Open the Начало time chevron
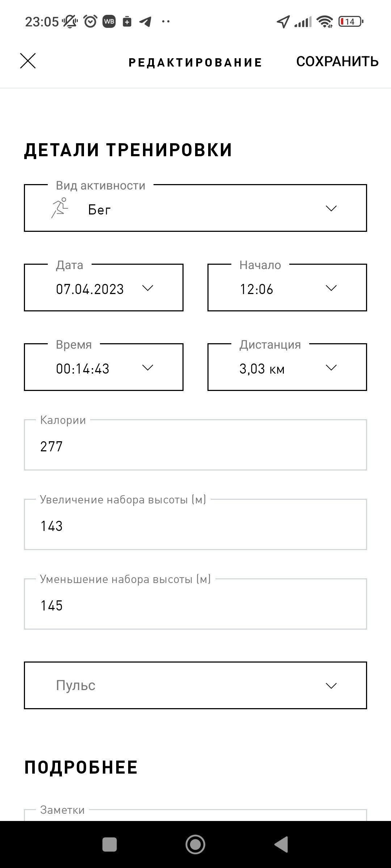The image size is (391, 868). click(331, 288)
